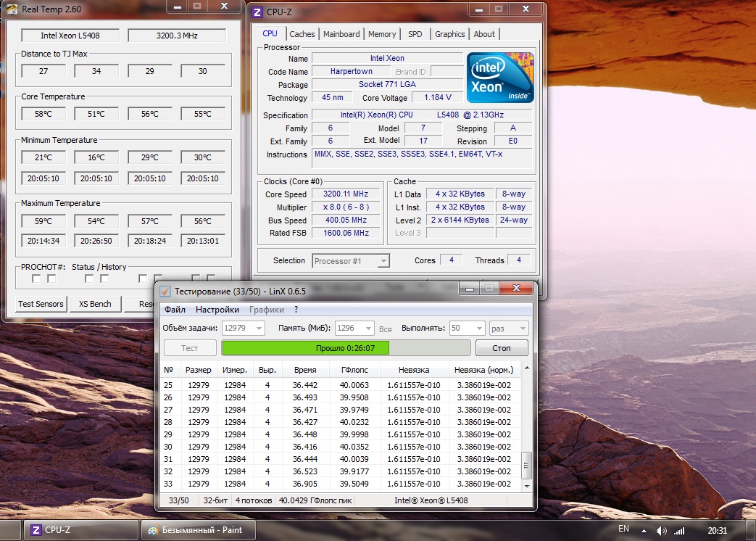Screen dimensions: 756x541
Task: Open CPU-Z from its taskbar icon
Action: click(x=80, y=530)
